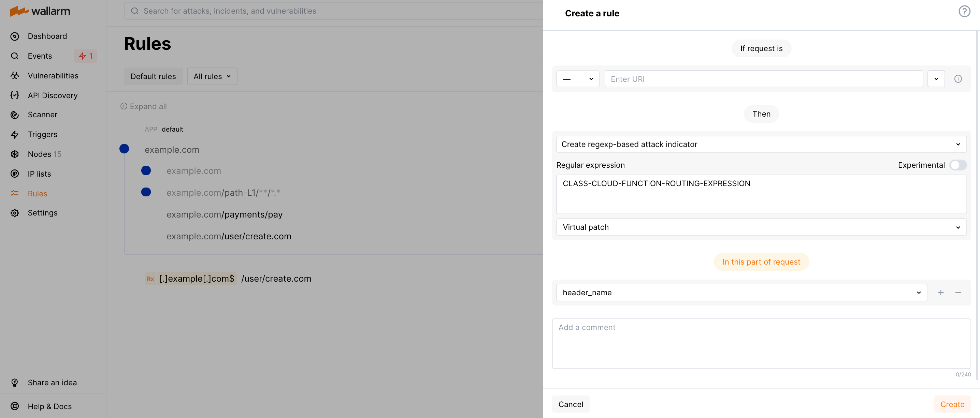
Task: Click the Enter URI input field
Action: pos(764,79)
